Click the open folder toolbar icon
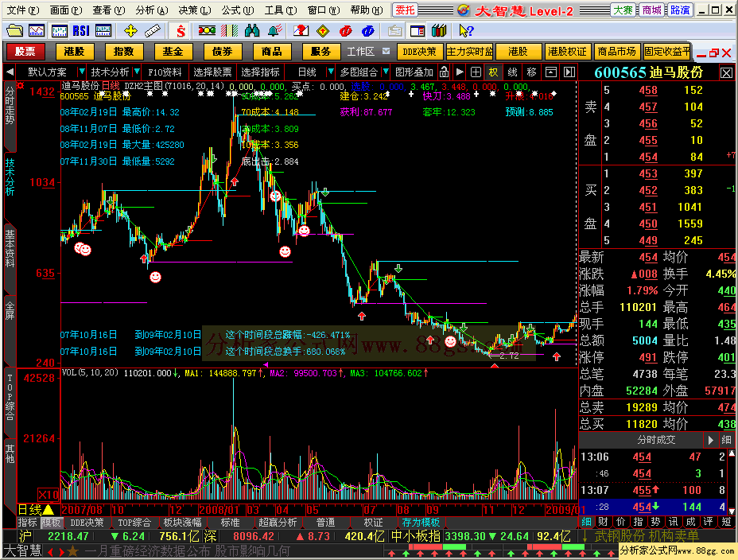The image size is (738, 560). pos(14,31)
